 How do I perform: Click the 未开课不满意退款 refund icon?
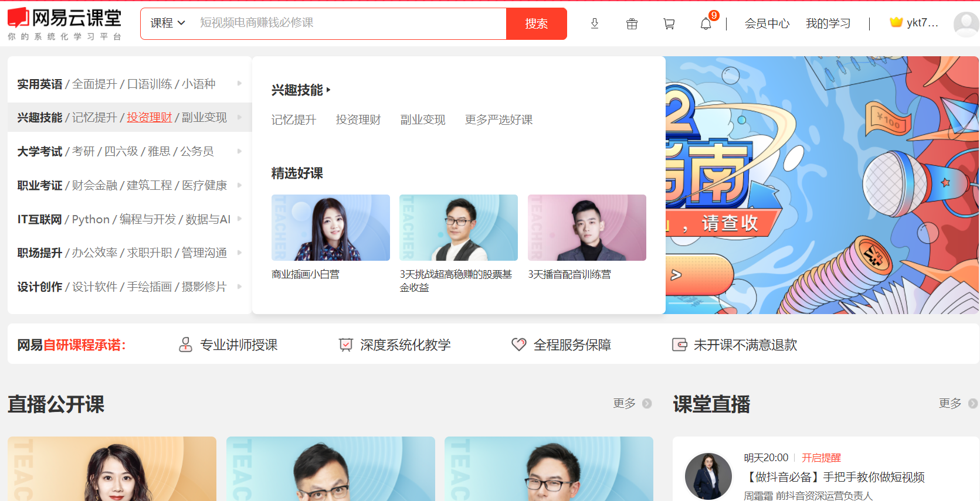click(x=679, y=345)
